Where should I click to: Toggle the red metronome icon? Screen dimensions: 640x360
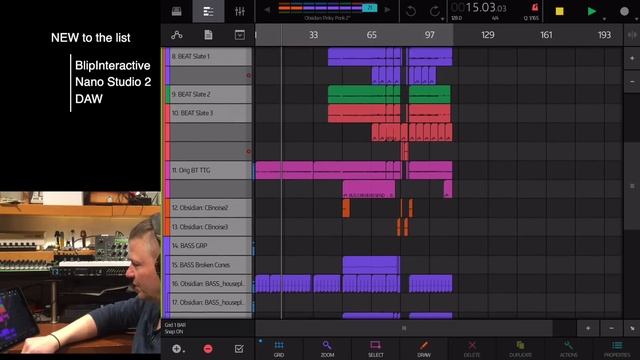click(535, 7)
